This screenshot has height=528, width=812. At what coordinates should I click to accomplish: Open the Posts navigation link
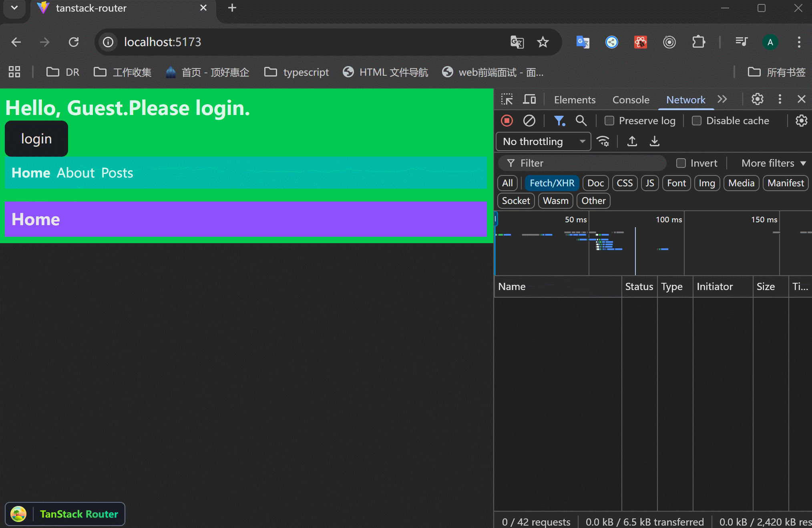[117, 173]
